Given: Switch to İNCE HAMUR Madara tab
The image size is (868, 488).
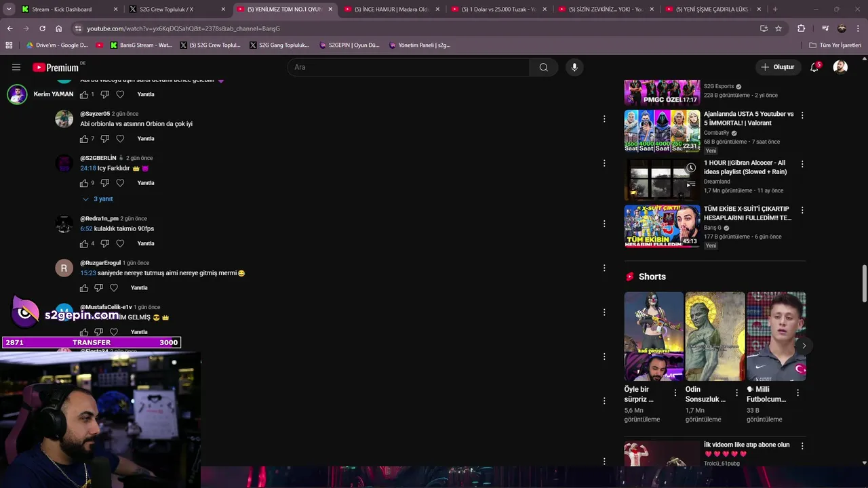Looking at the screenshot, I should tap(391, 9).
